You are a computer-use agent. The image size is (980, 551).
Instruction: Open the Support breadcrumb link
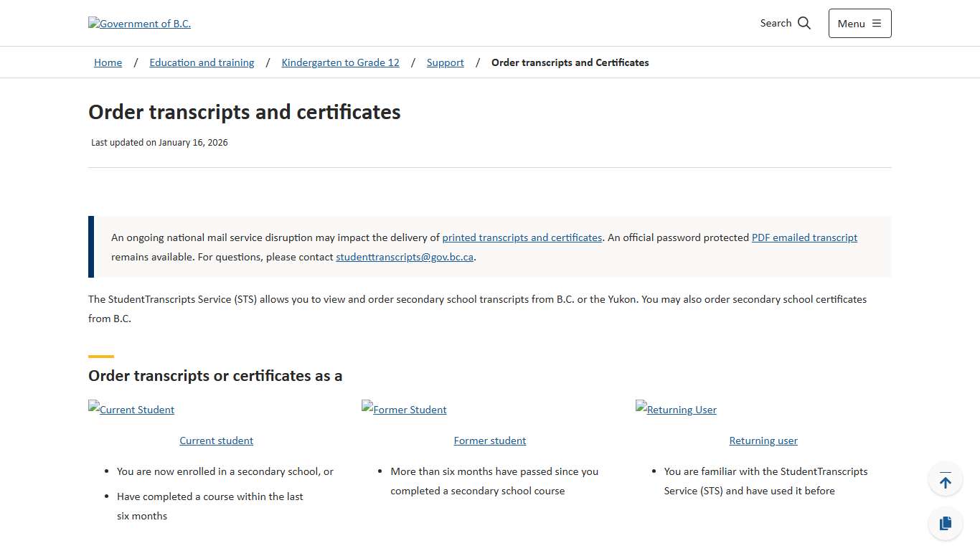point(445,62)
